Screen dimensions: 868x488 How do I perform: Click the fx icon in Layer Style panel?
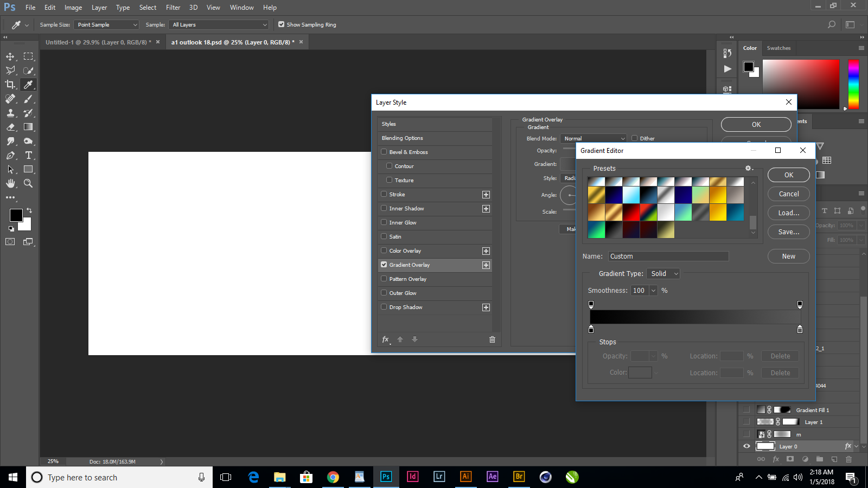tap(385, 339)
